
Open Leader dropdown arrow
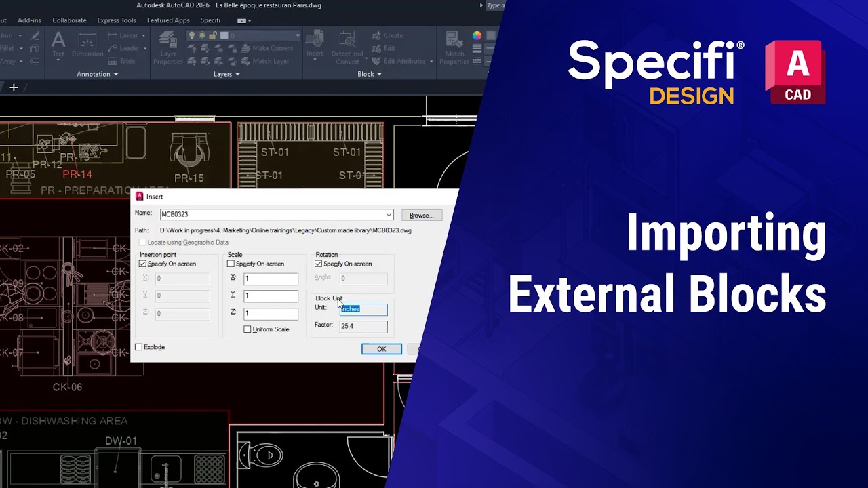click(x=144, y=48)
